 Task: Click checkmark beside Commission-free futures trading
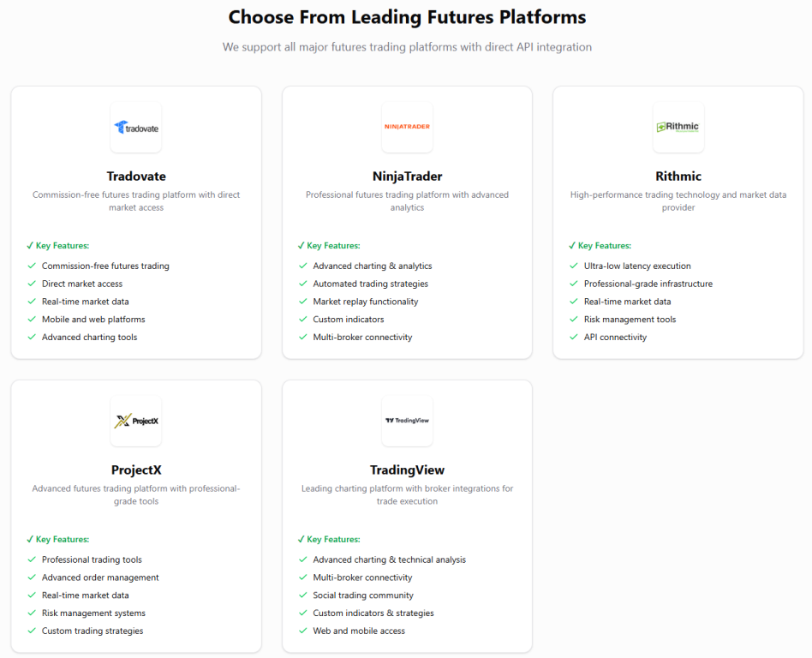point(32,266)
